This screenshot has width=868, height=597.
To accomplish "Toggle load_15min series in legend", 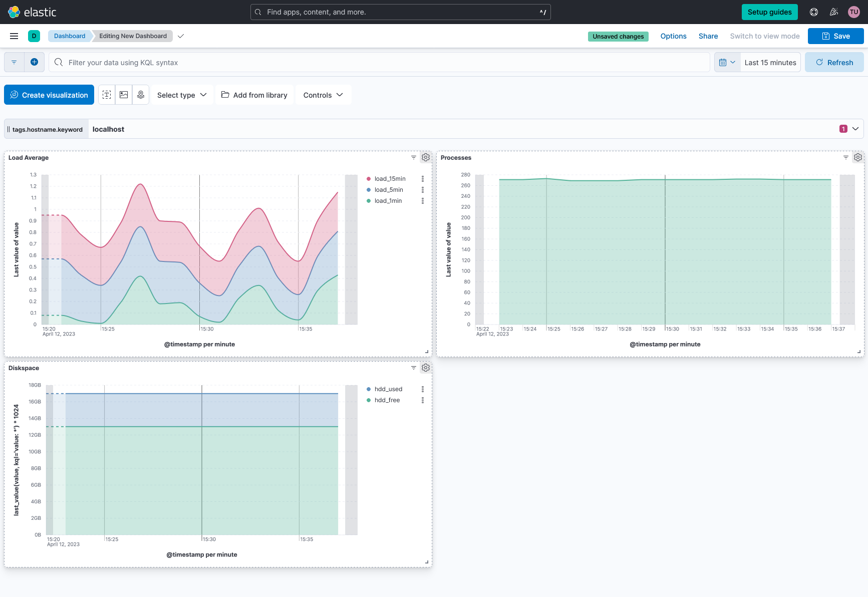I will click(390, 179).
